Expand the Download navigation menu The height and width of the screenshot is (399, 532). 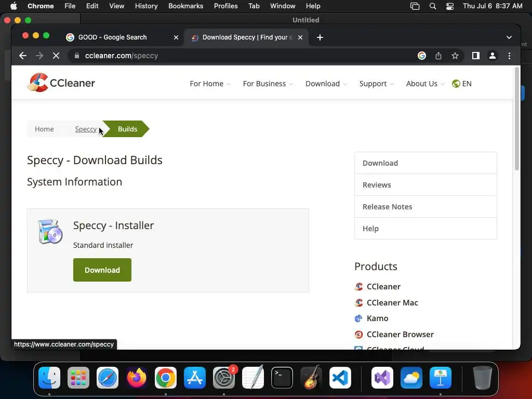[326, 84]
